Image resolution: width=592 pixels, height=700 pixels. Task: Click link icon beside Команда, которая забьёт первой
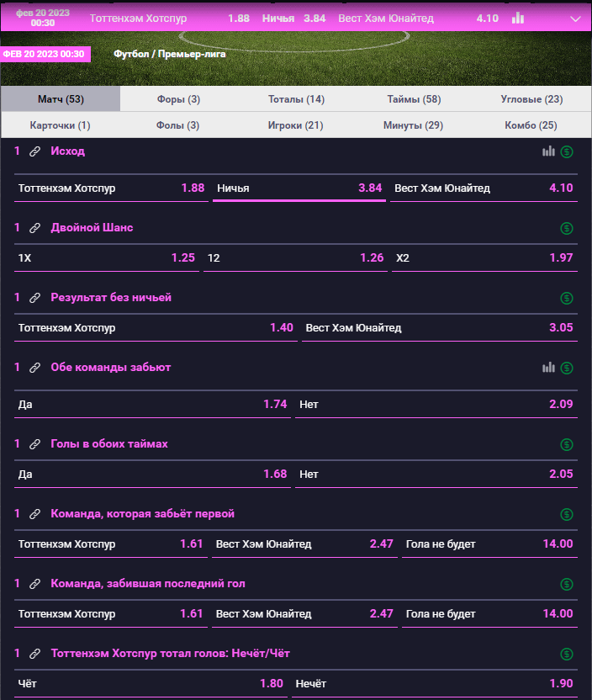[34, 514]
